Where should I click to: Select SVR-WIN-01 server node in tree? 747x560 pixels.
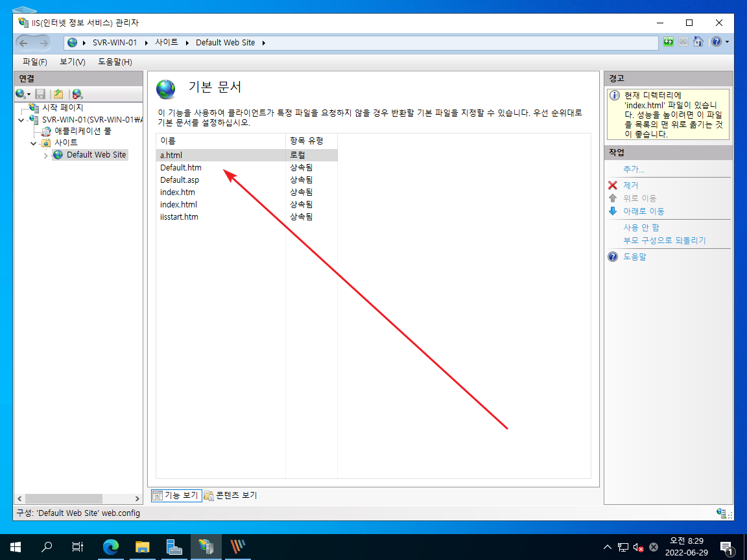click(92, 119)
